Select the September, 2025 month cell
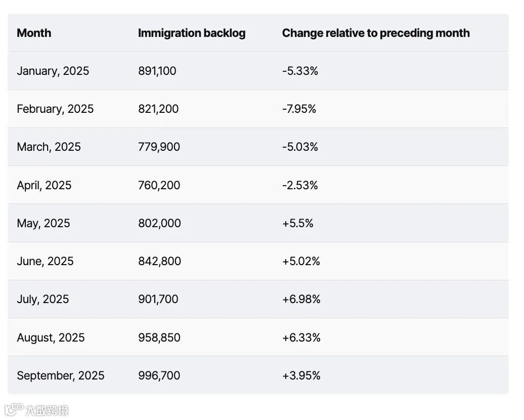 61,375
